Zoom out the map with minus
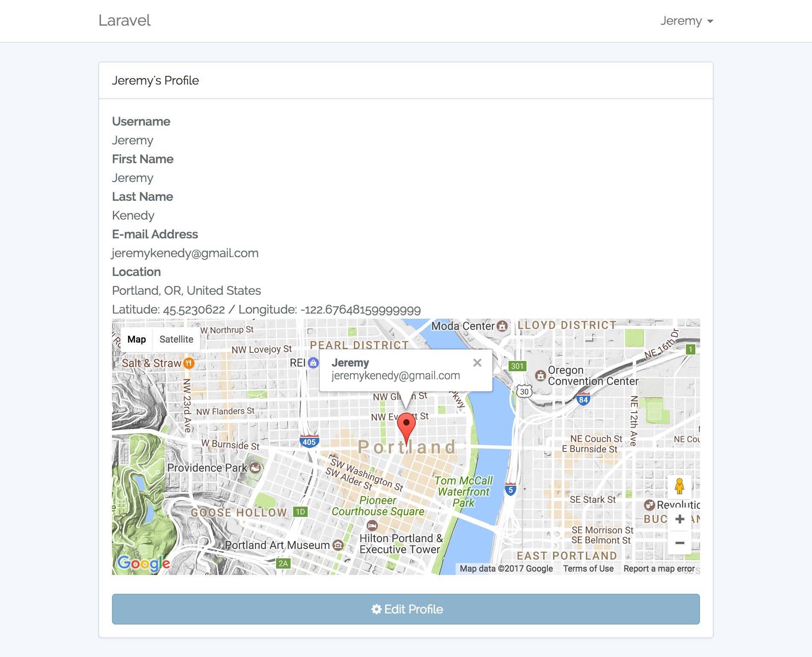Viewport: 812px width, 657px height. [680, 543]
